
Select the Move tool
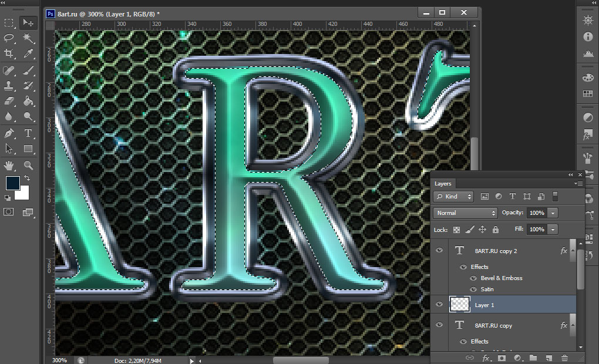coord(28,23)
